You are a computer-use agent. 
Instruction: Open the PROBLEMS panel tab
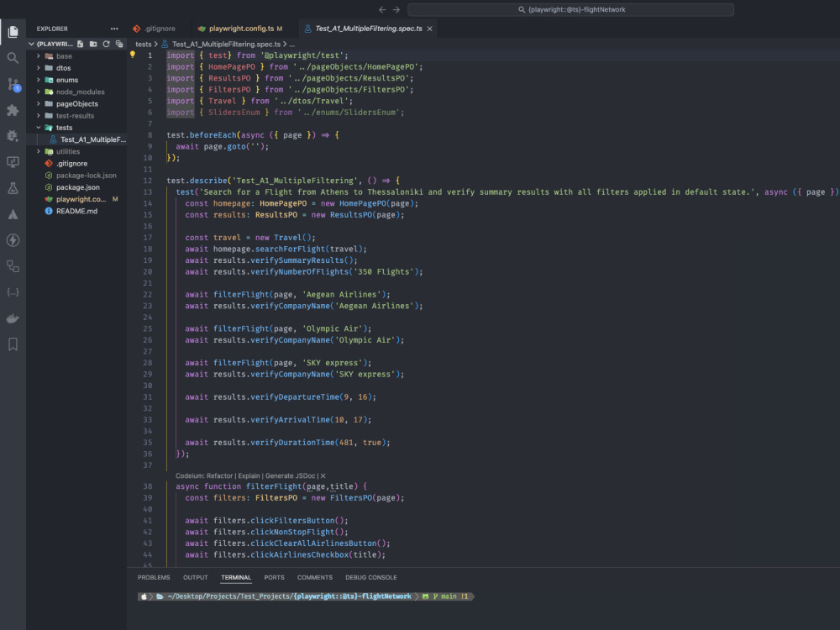(154, 578)
